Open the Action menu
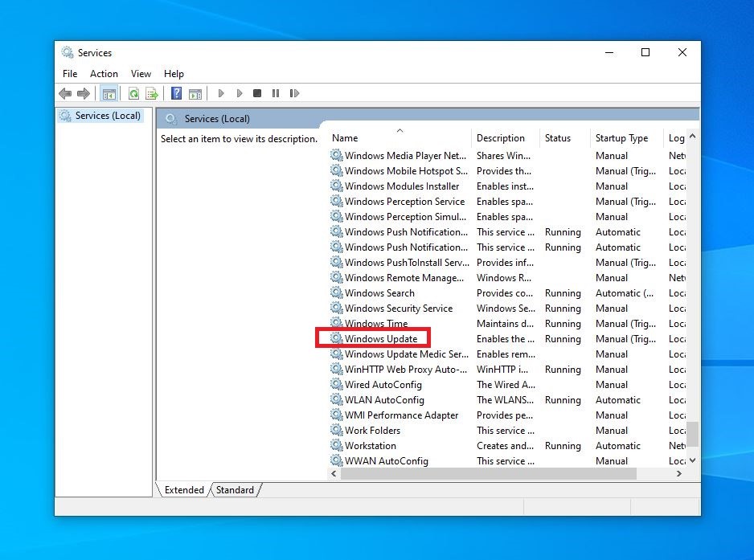Image resolution: width=754 pixels, height=560 pixels. click(x=104, y=74)
